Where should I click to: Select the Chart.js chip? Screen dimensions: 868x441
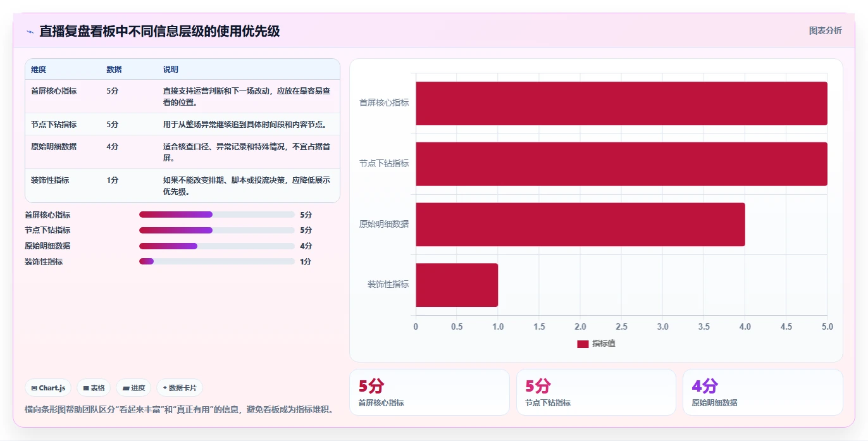48,388
